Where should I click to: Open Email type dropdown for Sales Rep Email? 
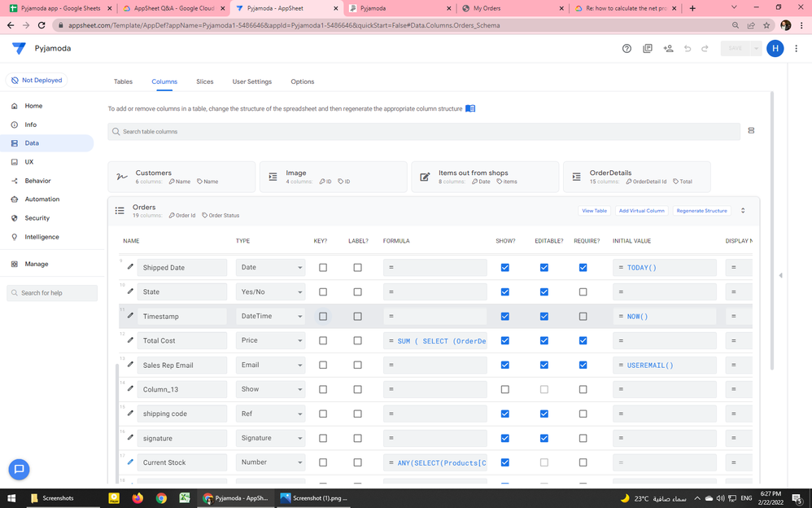point(270,365)
